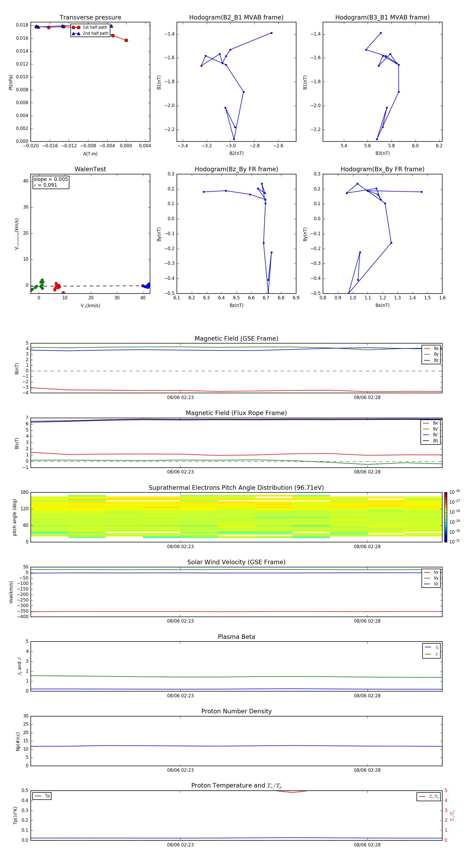Click the 'WalenTest' plot title

pyautogui.click(x=90, y=169)
